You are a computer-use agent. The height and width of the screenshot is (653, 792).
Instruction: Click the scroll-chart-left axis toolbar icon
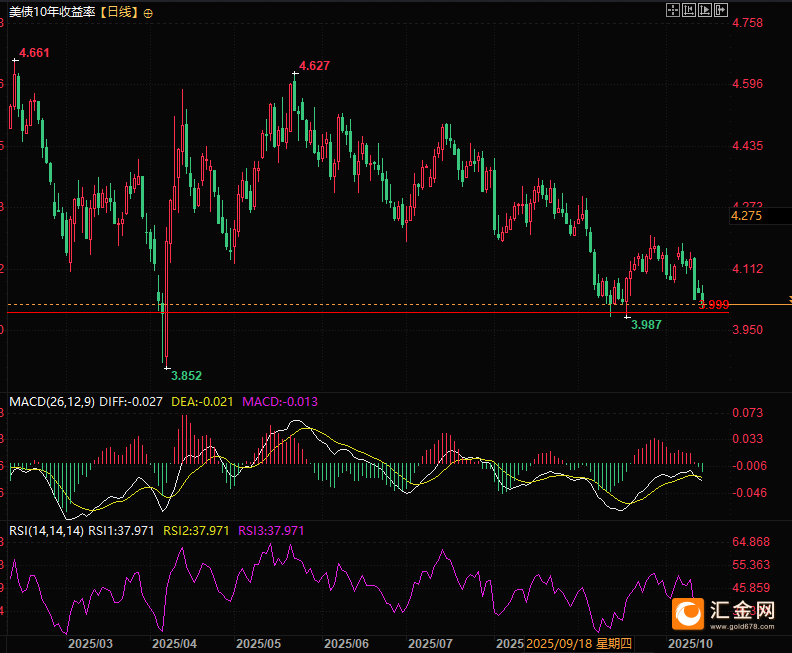[x=688, y=10]
